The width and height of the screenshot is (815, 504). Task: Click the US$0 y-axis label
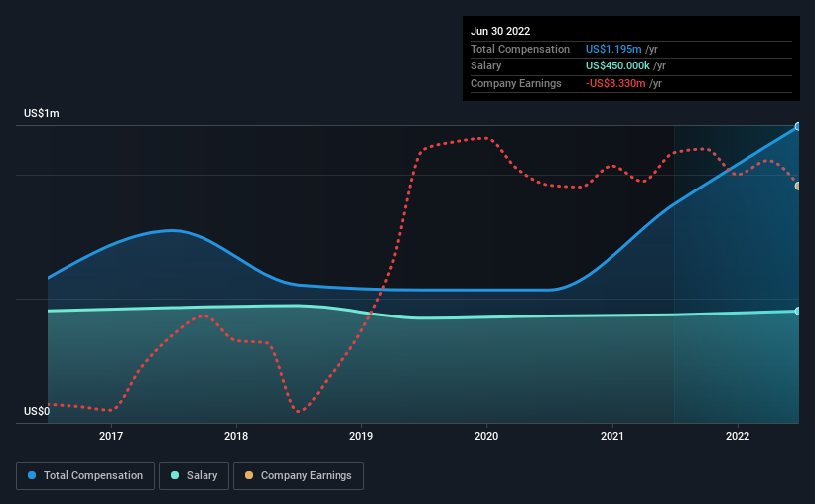(37, 411)
